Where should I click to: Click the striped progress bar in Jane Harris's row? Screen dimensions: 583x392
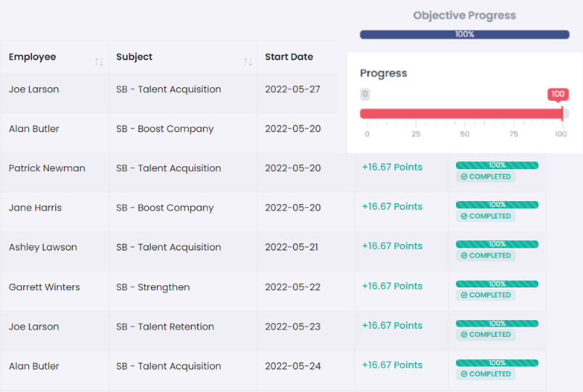pyautogui.click(x=497, y=205)
